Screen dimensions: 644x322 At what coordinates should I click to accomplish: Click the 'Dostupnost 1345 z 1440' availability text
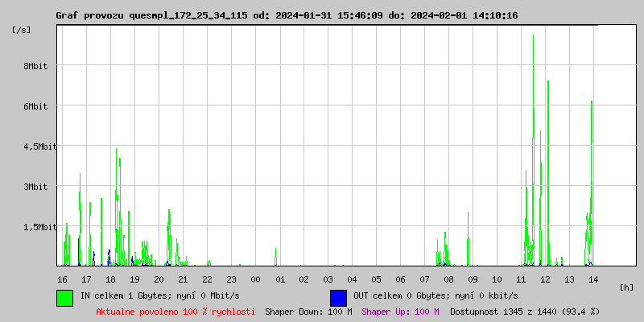click(524, 312)
